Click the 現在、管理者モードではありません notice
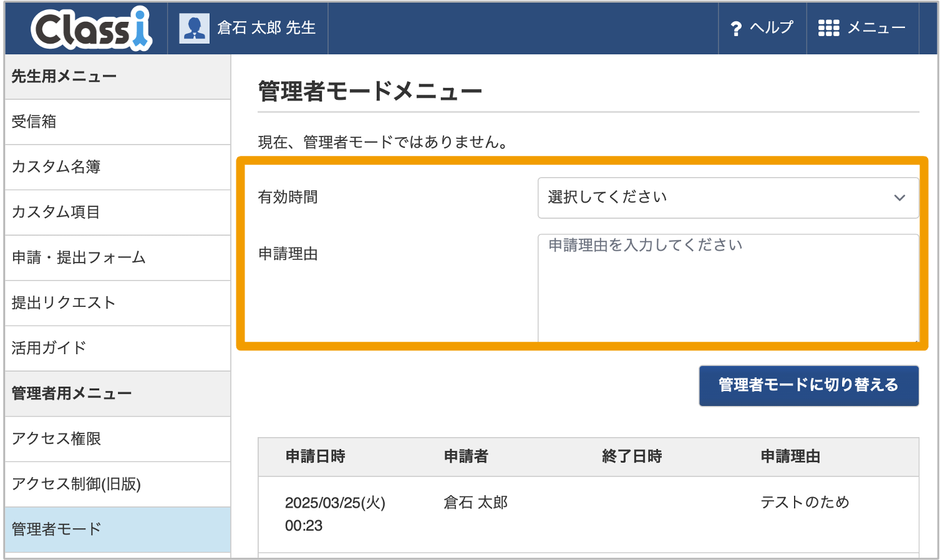 click(x=384, y=142)
